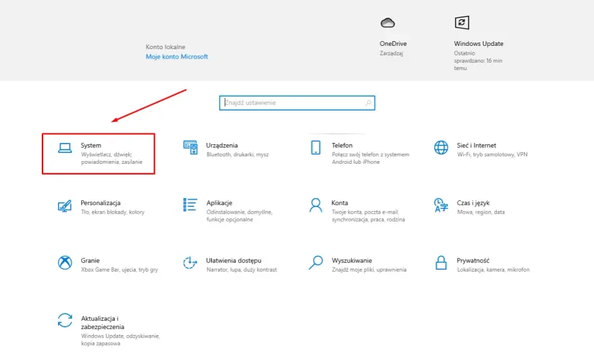Click 'Narrator, lupa, duży kontrast' description
The image size is (594, 364).
[x=242, y=270]
